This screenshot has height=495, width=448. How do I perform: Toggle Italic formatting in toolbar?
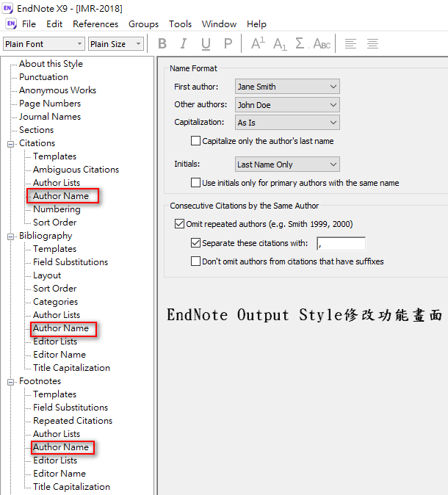click(184, 43)
